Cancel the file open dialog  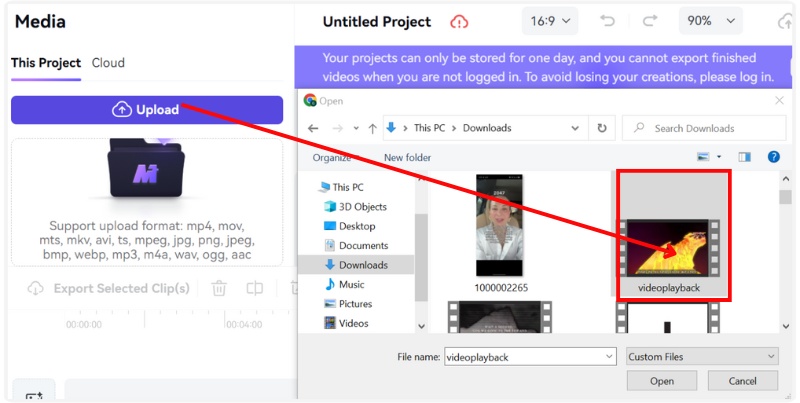pos(742,381)
